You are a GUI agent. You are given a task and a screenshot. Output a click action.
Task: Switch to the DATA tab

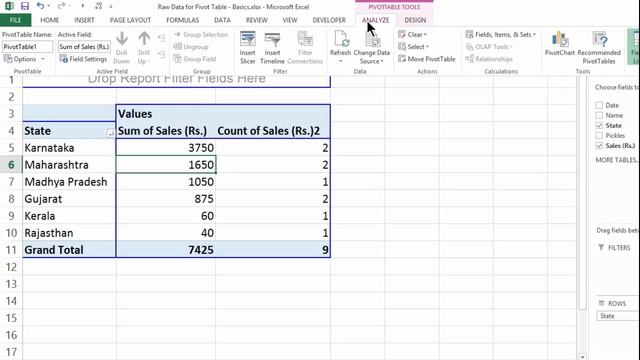tap(222, 20)
